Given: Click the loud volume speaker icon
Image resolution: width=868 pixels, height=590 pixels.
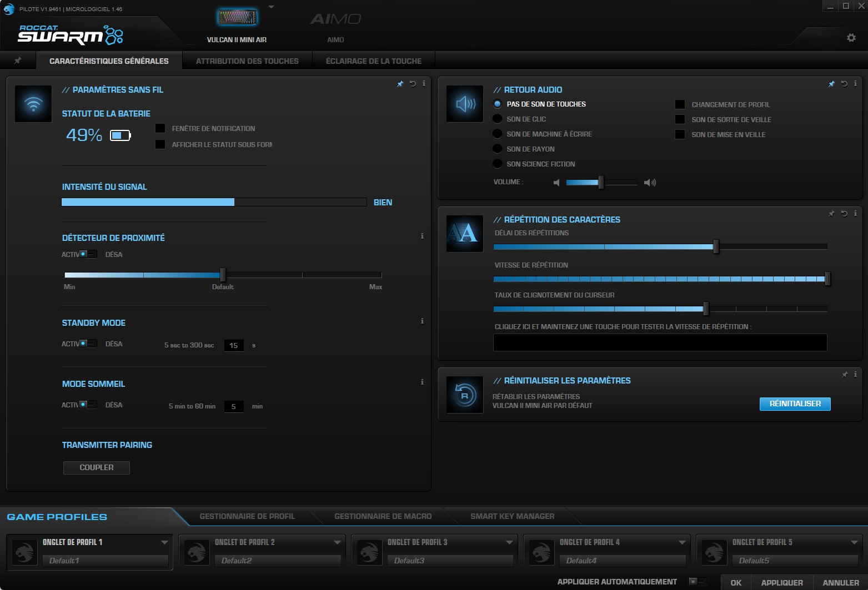Looking at the screenshot, I should [x=650, y=183].
